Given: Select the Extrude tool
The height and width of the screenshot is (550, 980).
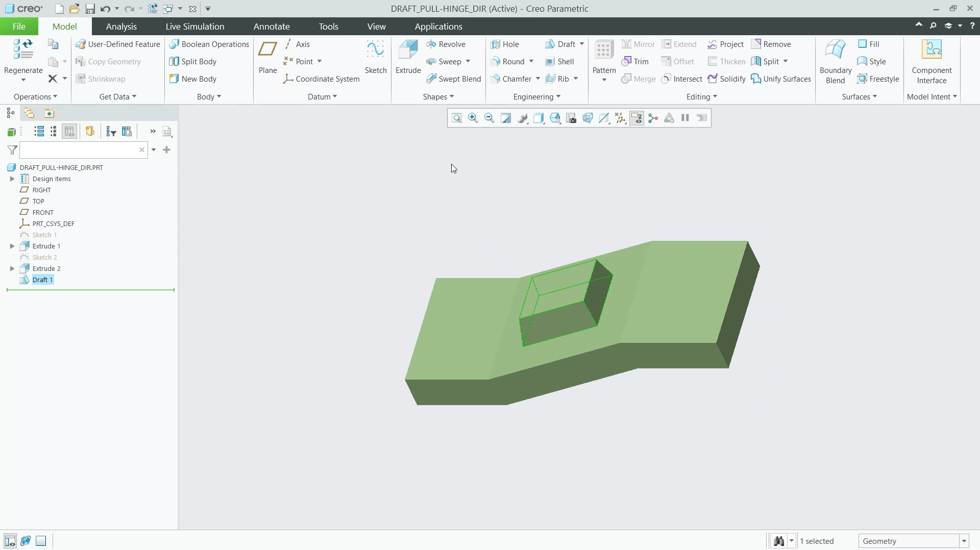Looking at the screenshot, I should [408, 57].
